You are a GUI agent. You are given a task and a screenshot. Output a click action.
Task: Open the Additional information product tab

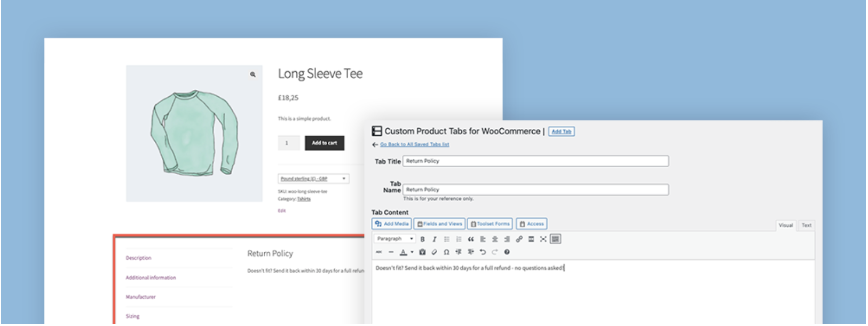(x=151, y=278)
